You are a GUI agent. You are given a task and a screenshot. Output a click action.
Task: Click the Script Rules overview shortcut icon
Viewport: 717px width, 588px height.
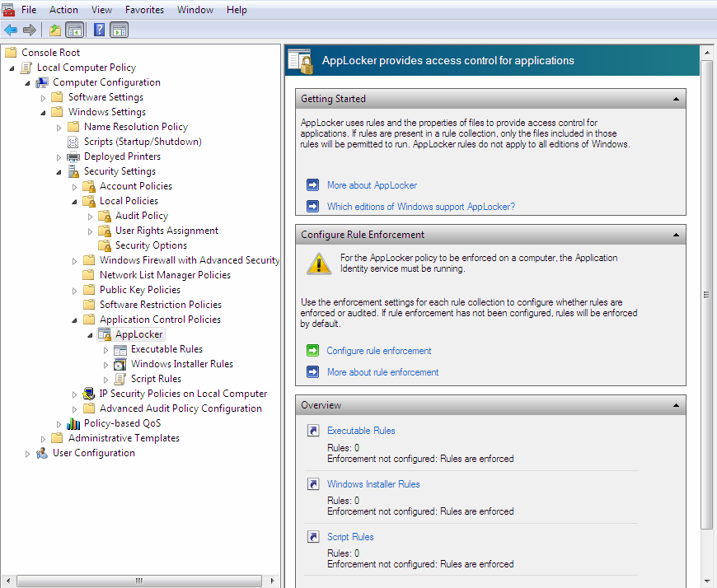313,536
